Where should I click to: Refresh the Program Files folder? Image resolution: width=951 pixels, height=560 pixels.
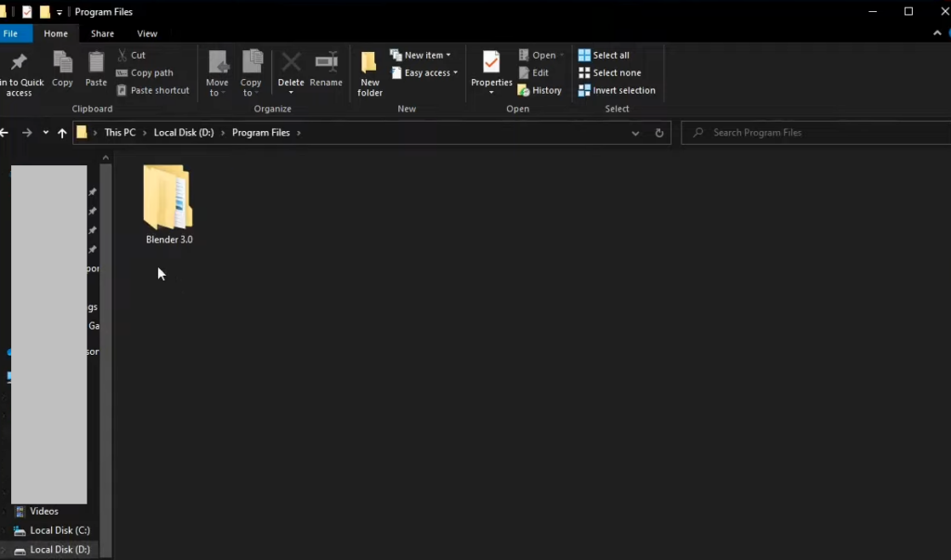tap(659, 133)
